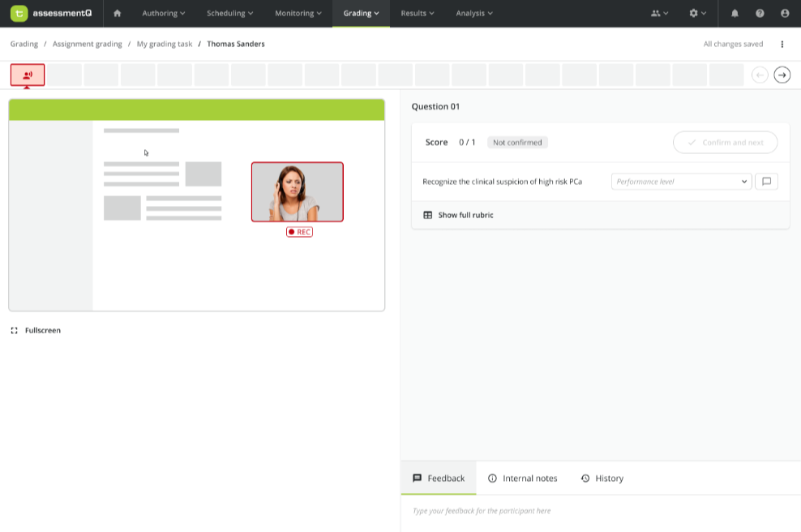Image resolution: width=801 pixels, height=532 pixels.
Task: Open the Authoring menu
Action: click(x=164, y=13)
